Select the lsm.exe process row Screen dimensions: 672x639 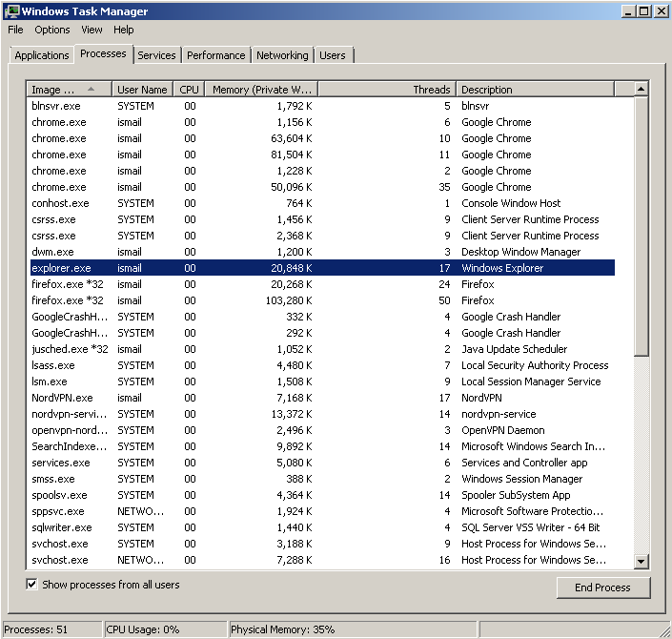point(322,381)
